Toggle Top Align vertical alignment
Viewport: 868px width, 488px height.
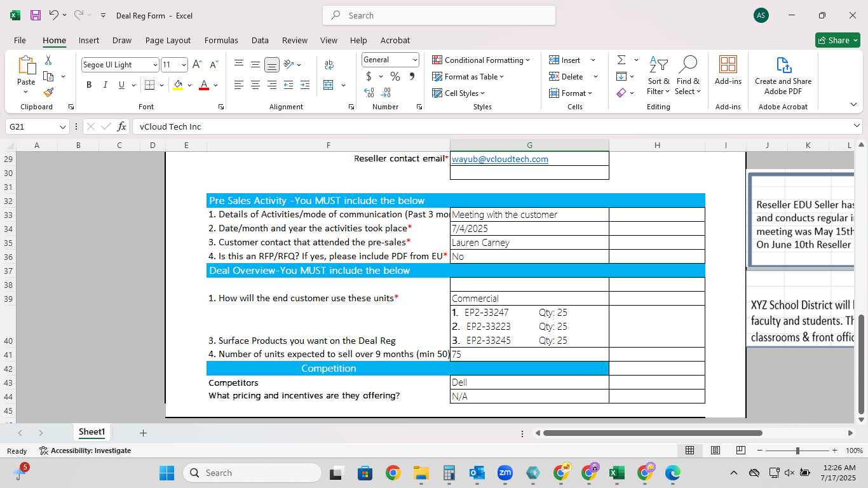239,64
